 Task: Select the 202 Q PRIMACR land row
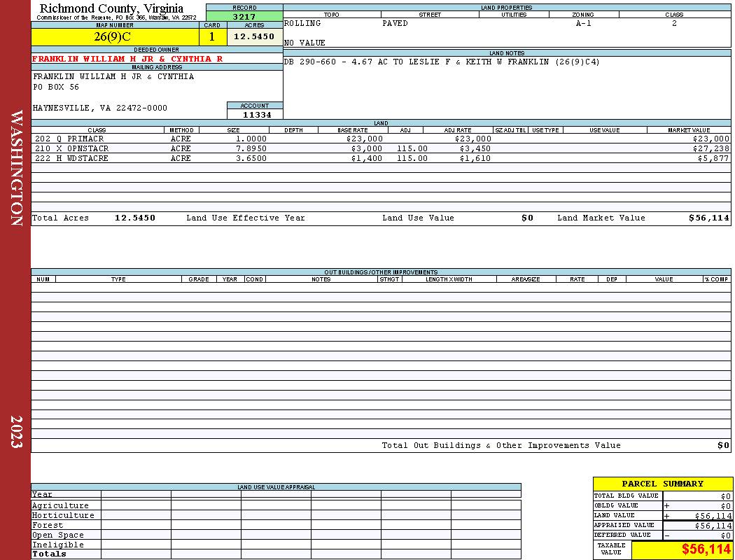point(381,139)
